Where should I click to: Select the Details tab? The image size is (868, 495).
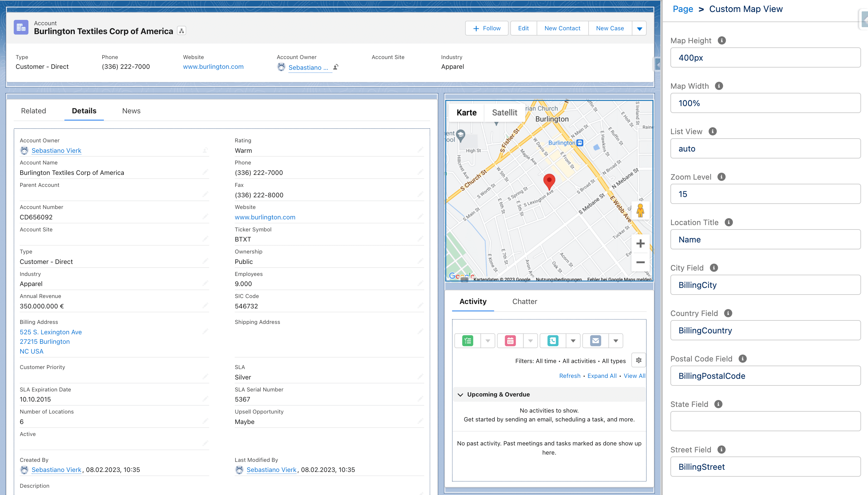(84, 111)
